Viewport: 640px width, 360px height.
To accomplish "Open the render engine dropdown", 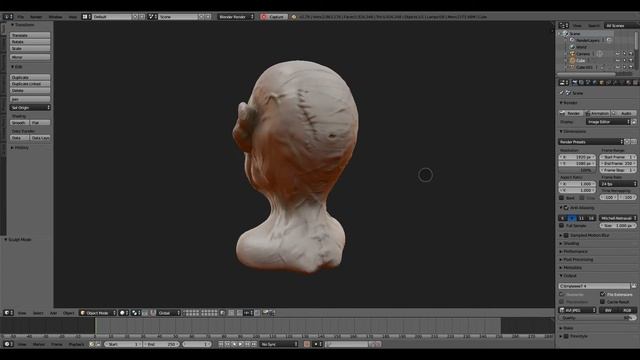I will [236, 17].
